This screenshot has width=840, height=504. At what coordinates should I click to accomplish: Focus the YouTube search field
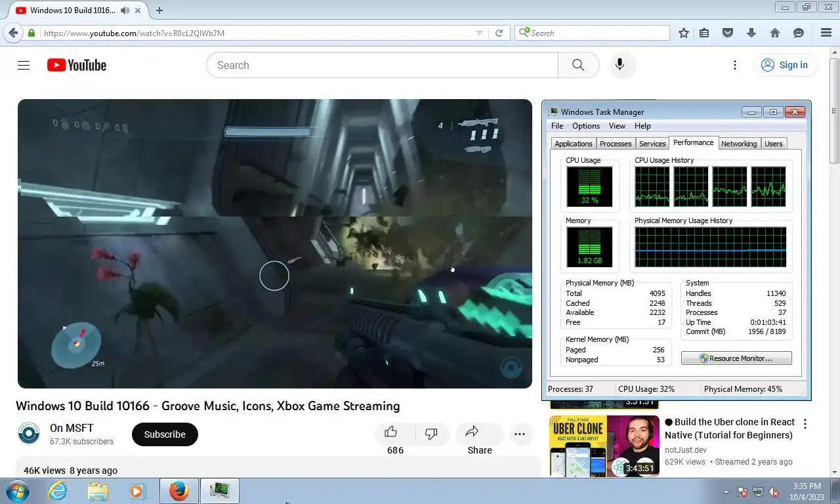coord(382,65)
